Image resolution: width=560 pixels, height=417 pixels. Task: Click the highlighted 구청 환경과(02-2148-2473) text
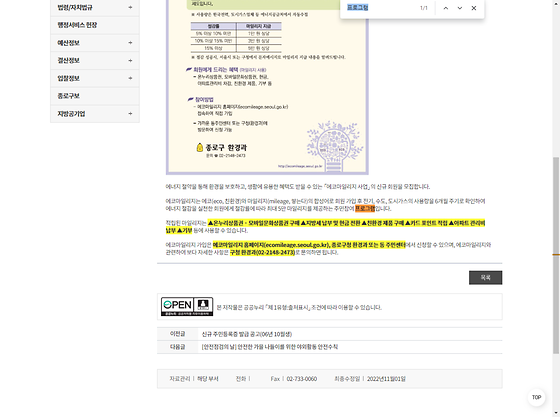click(x=262, y=252)
